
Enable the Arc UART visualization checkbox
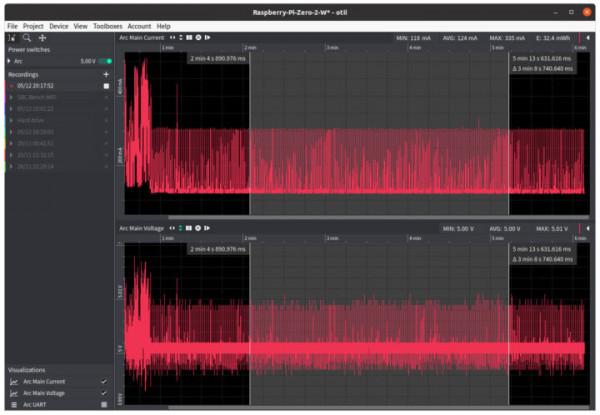click(x=104, y=405)
